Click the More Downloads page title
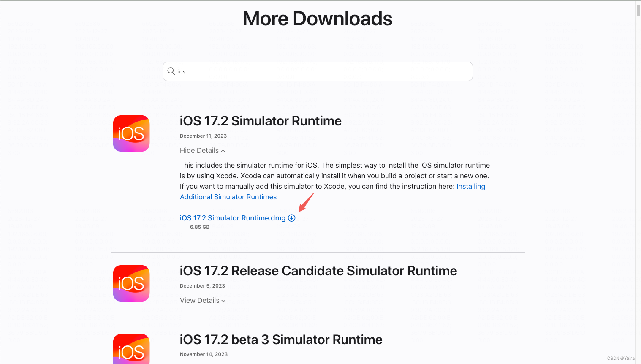The width and height of the screenshot is (641, 364). (317, 18)
